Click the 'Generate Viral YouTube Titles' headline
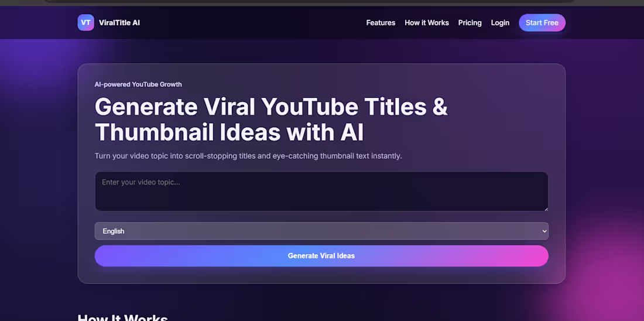644x321 pixels. pos(271,119)
